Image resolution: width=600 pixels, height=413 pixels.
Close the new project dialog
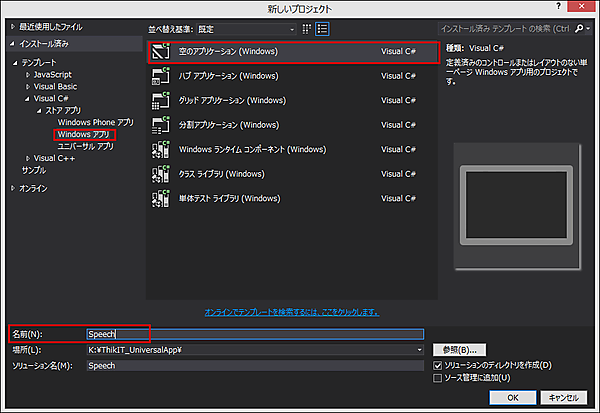click(x=581, y=6)
